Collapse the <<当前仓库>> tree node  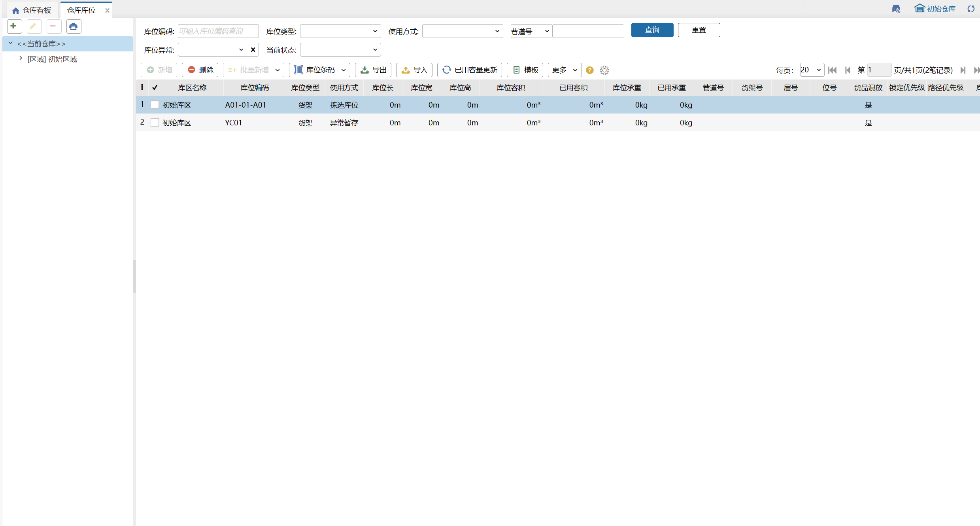11,43
